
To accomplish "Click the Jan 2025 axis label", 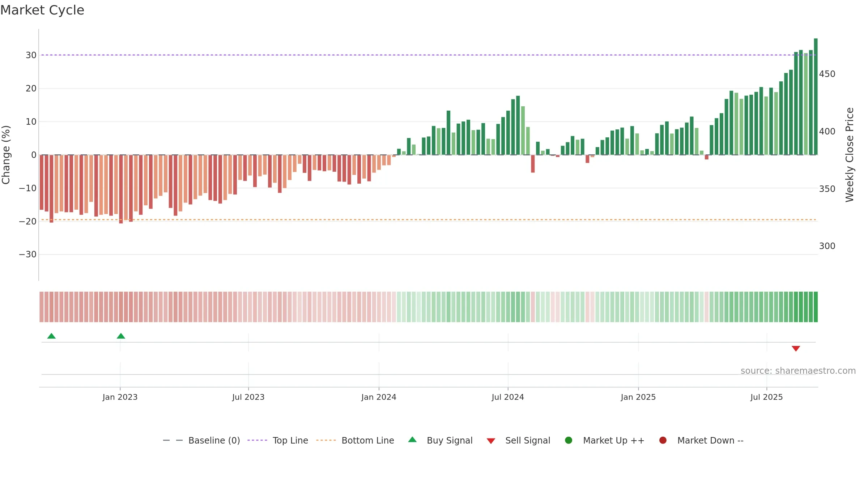I will (638, 397).
